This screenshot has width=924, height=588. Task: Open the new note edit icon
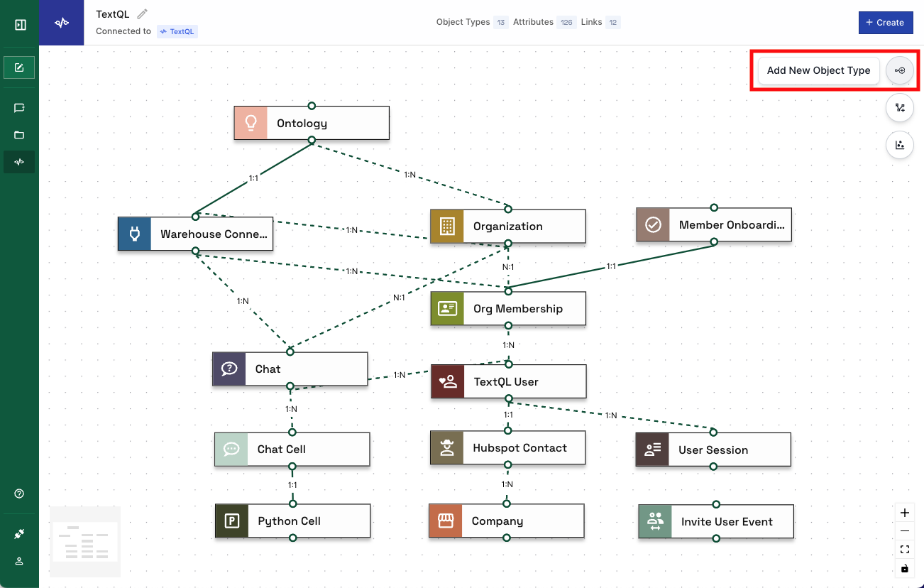tap(19, 67)
